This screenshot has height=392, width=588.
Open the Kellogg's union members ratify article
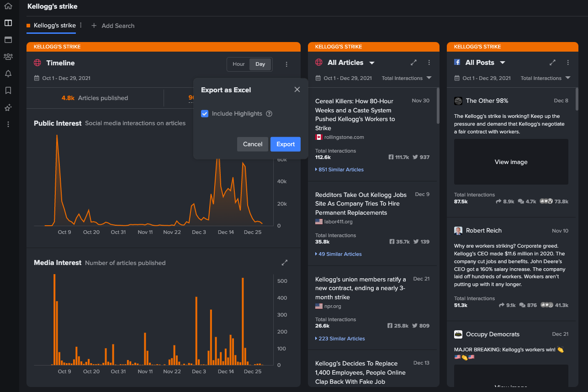click(360, 288)
